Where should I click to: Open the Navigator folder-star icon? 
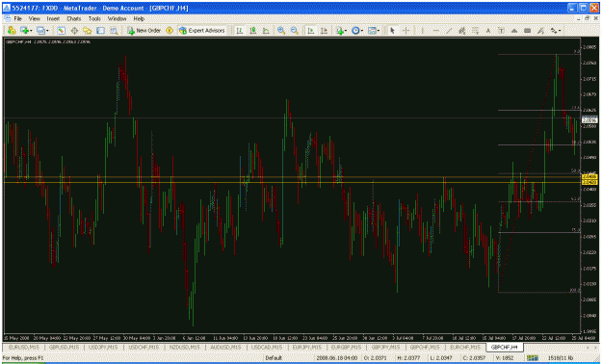click(x=87, y=31)
